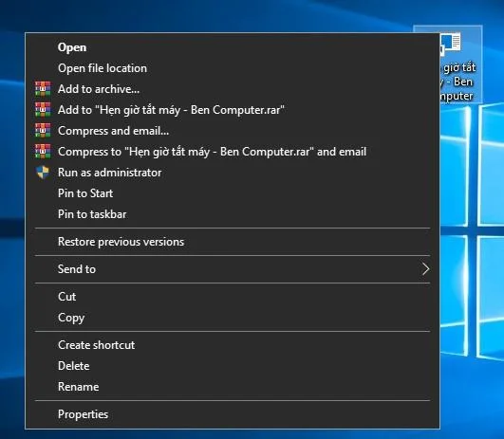Image resolution: width=504 pixels, height=439 pixels.
Task: Click the shield icon beside Run as administrator
Action: 43,173
